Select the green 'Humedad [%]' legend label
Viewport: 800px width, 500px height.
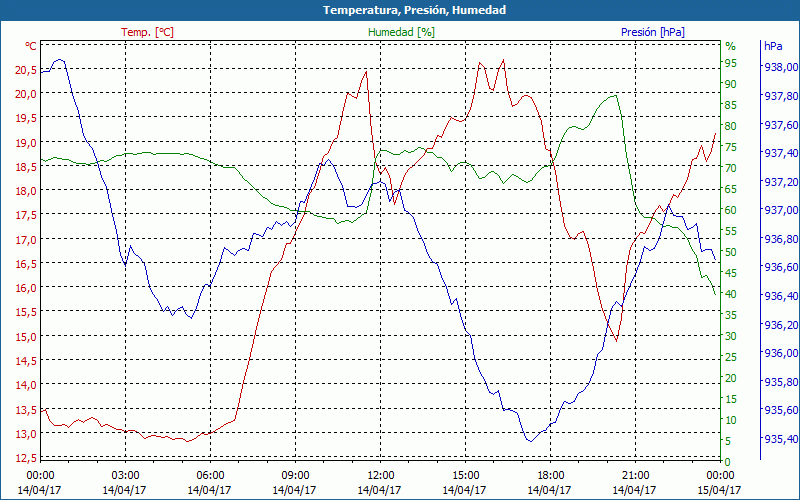(401, 32)
